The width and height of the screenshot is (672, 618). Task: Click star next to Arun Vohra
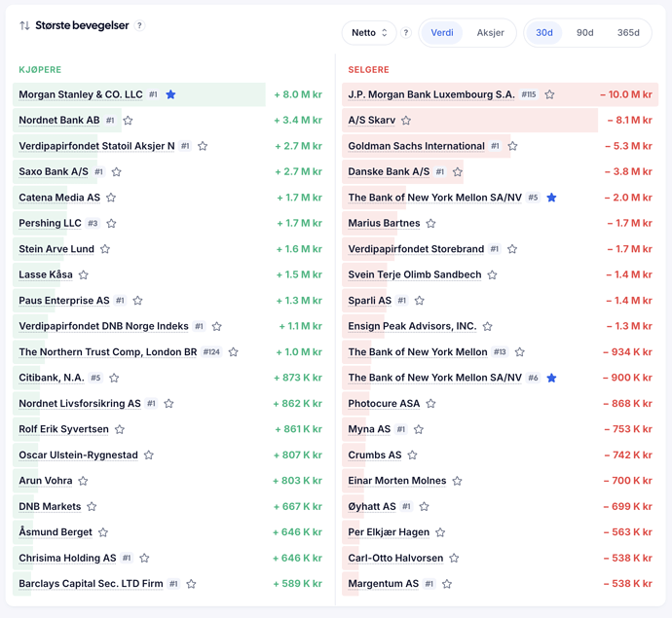point(83,481)
